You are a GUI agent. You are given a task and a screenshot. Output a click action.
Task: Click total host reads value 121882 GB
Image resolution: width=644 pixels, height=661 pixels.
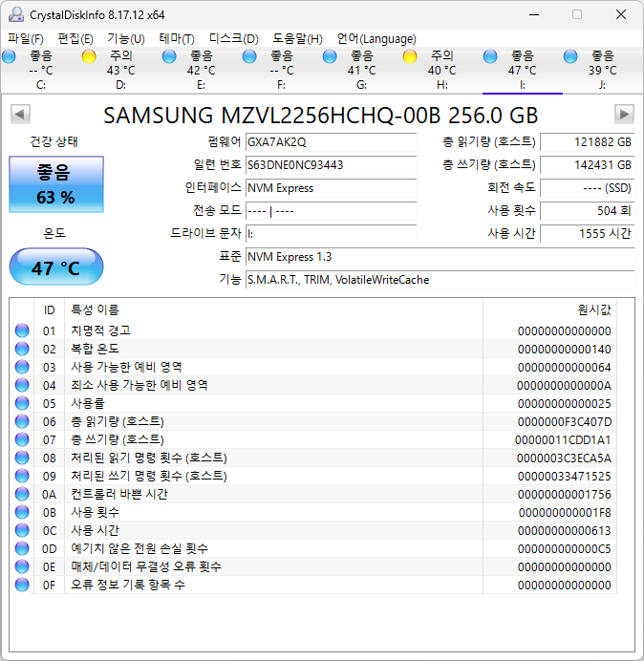(587, 142)
